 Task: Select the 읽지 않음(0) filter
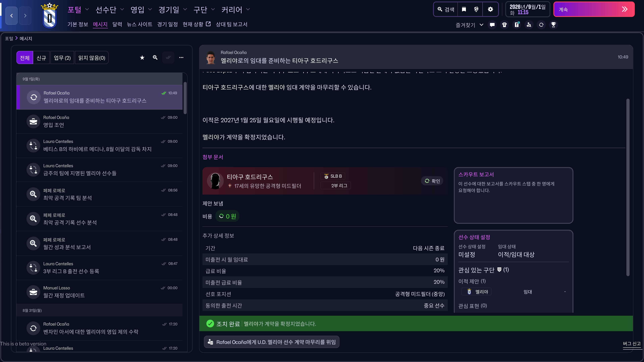click(x=92, y=58)
